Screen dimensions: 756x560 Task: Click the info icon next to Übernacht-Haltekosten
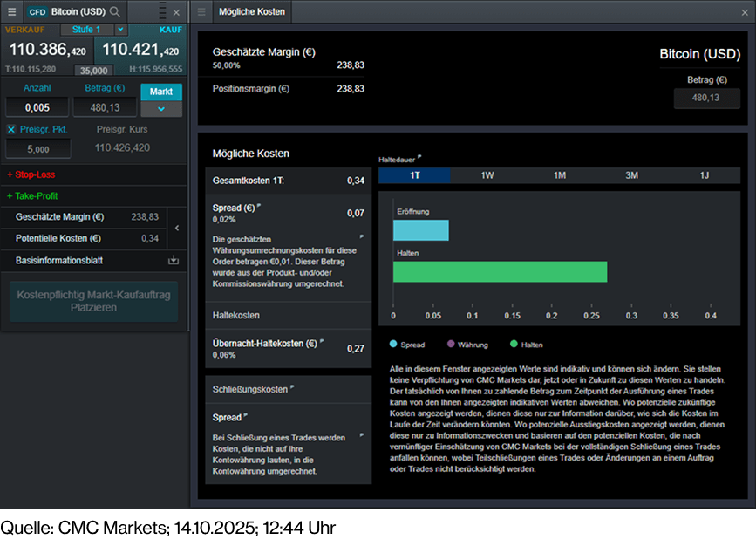(322, 341)
